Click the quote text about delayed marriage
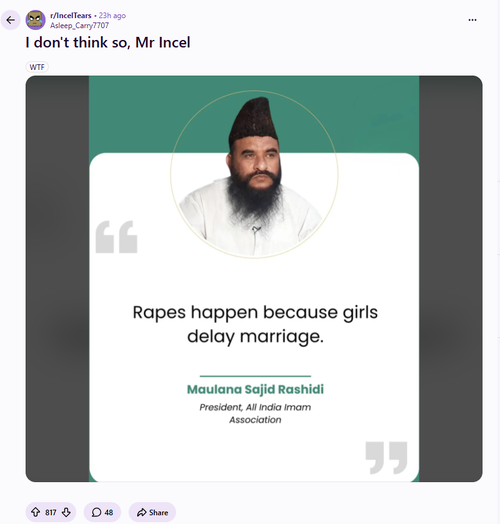The width and height of the screenshot is (500, 524). tap(255, 324)
